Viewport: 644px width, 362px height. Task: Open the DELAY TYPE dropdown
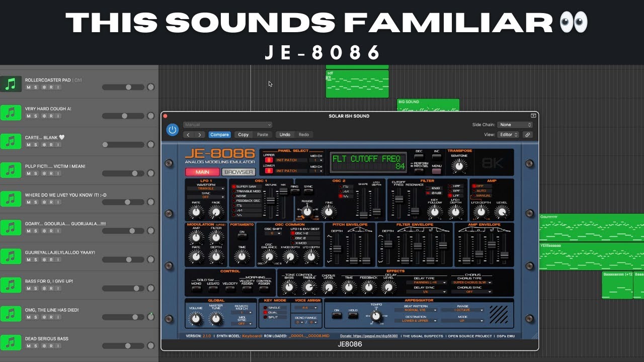click(426, 283)
